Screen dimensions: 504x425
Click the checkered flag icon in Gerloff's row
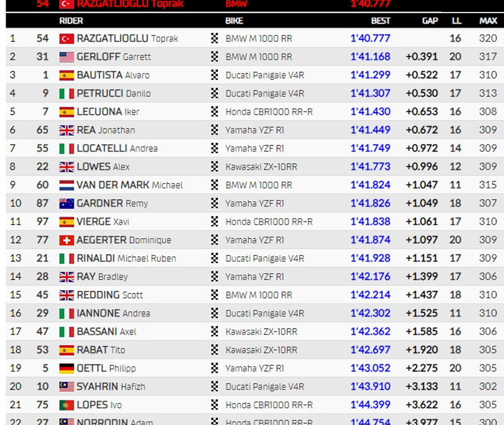click(x=214, y=57)
